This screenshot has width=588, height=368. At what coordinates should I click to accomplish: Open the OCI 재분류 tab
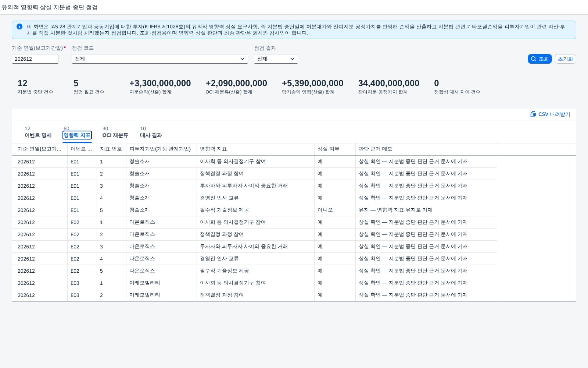(x=115, y=135)
